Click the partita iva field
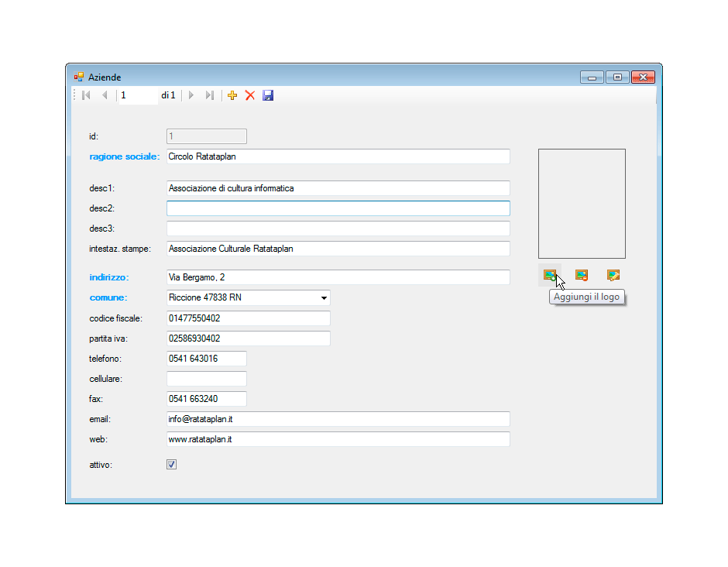The width and height of the screenshot is (728, 567). pyautogui.click(x=249, y=338)
